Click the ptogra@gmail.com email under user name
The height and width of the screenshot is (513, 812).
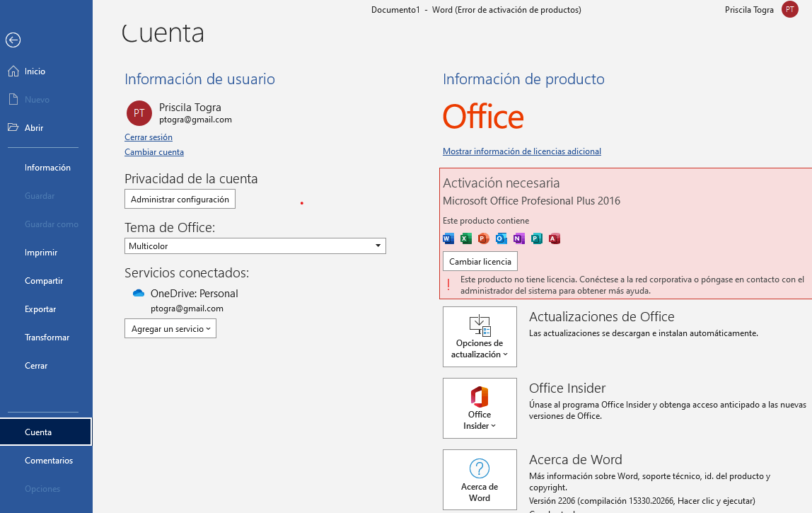[195, 120]
